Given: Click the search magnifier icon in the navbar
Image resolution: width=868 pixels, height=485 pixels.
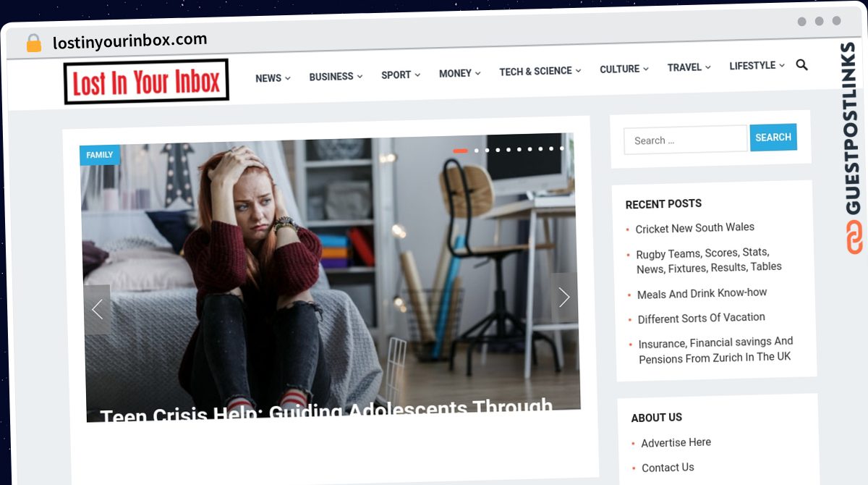Looking at the screenshot, I should tap(801, 64).
